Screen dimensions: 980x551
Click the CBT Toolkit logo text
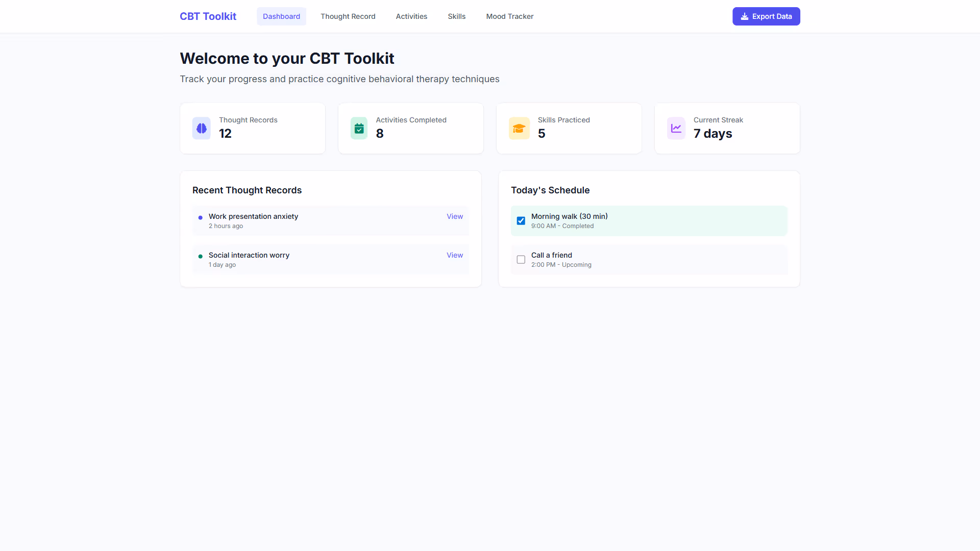click(x=208, y=16)
